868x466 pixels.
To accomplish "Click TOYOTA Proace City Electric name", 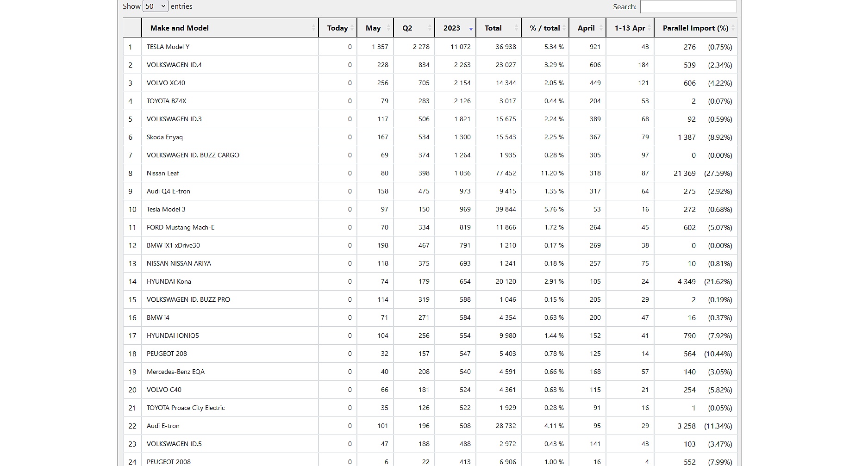I will [186, 408].
